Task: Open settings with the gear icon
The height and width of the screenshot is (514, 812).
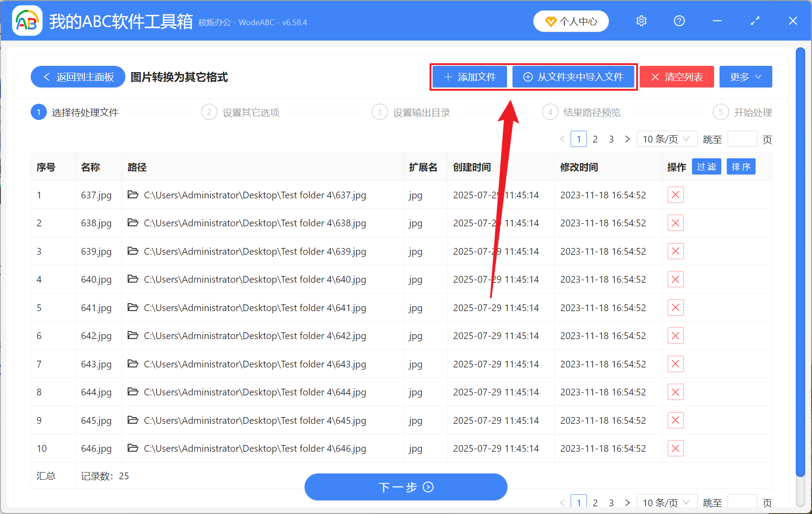Action: [x=641, y=21]
